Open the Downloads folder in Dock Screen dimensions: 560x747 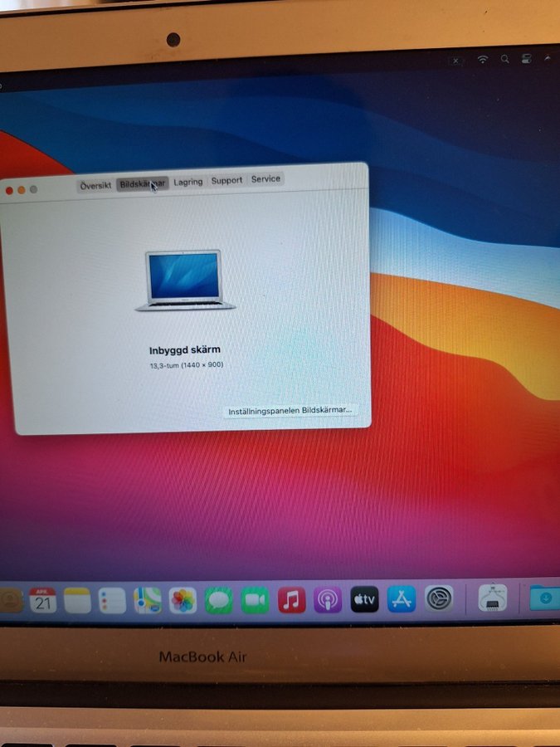(545, 598)
